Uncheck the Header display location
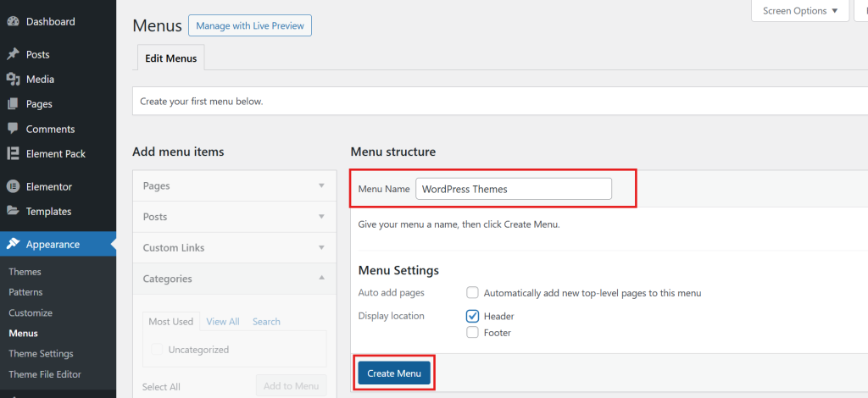This screenshot has height=398, width=868. point(473,316)
